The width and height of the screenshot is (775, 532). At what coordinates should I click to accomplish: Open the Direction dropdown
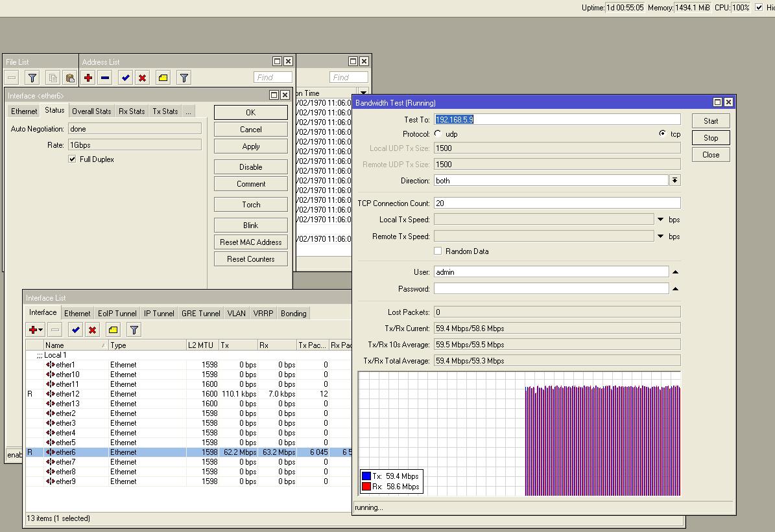674,180
